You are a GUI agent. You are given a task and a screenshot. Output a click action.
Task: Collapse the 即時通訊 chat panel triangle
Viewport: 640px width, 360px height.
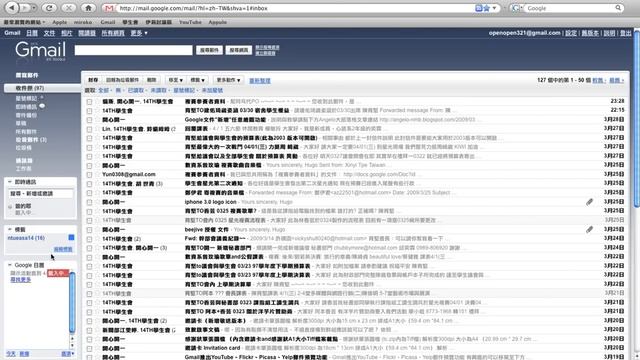tap(10, 182)
